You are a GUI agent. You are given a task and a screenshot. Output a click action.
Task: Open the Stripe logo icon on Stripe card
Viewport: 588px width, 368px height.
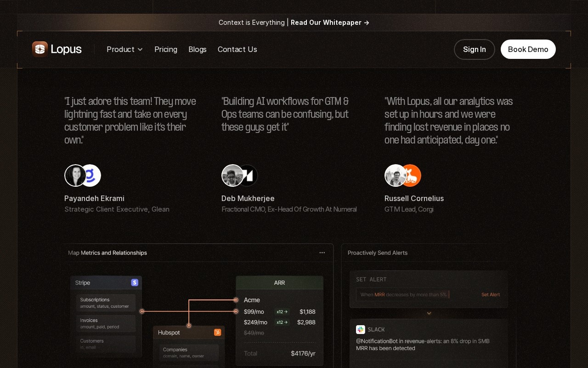135,282
